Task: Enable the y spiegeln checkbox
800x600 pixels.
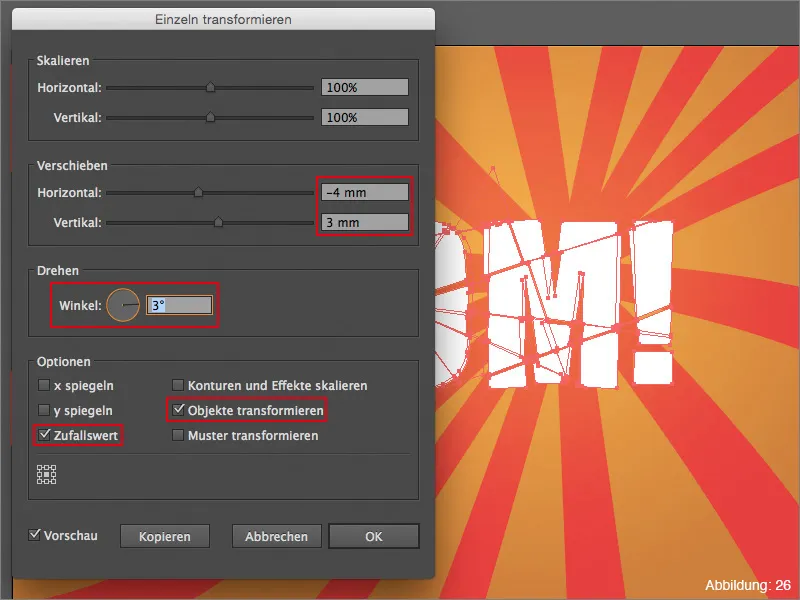Action: coord(44,410)
